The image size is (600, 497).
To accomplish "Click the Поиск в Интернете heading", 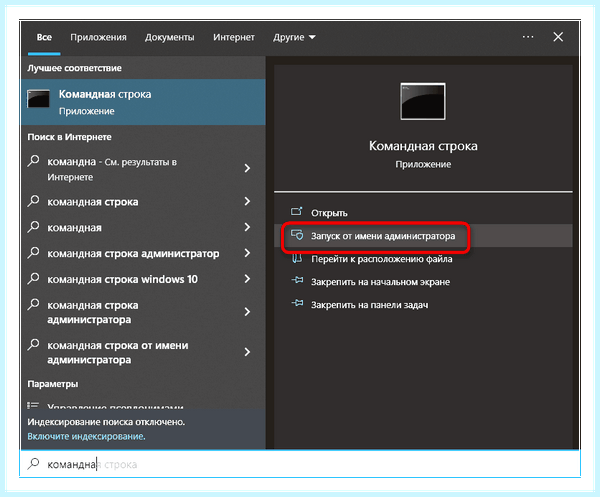I will pyautogui.click(x=69, y=137).
